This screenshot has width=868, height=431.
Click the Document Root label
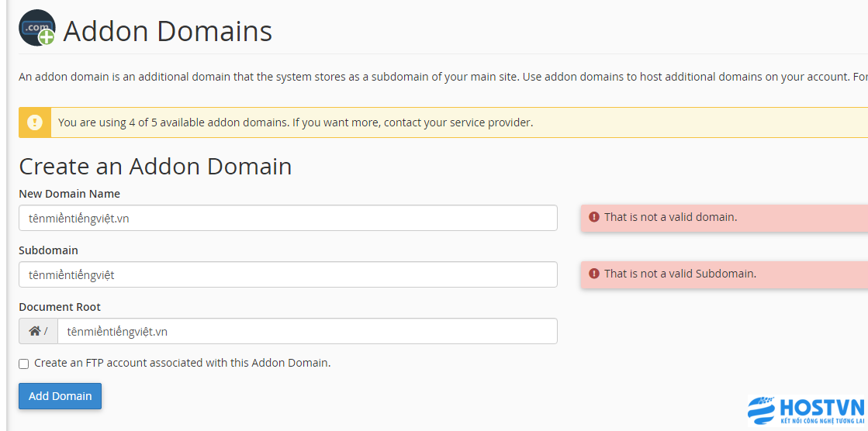(x=60, y=306)
